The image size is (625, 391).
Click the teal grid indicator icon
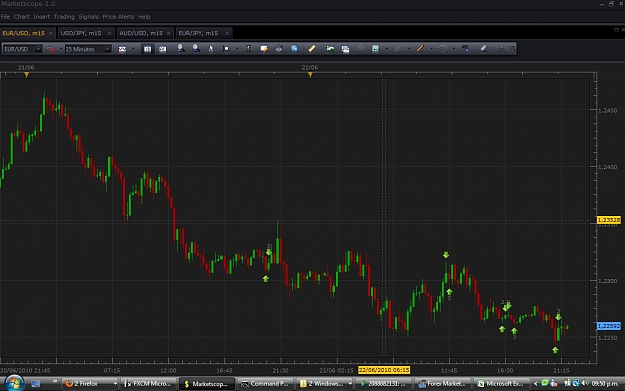tap(375, 49)
